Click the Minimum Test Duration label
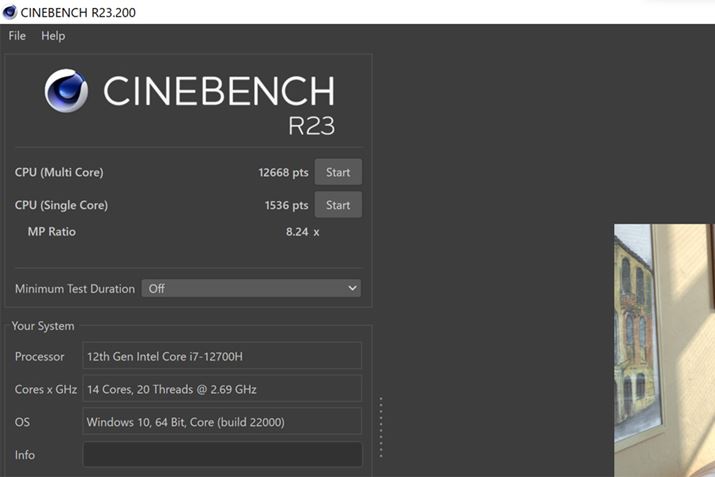This screenshot has width=715, height=477. click(x=75, y=289)
